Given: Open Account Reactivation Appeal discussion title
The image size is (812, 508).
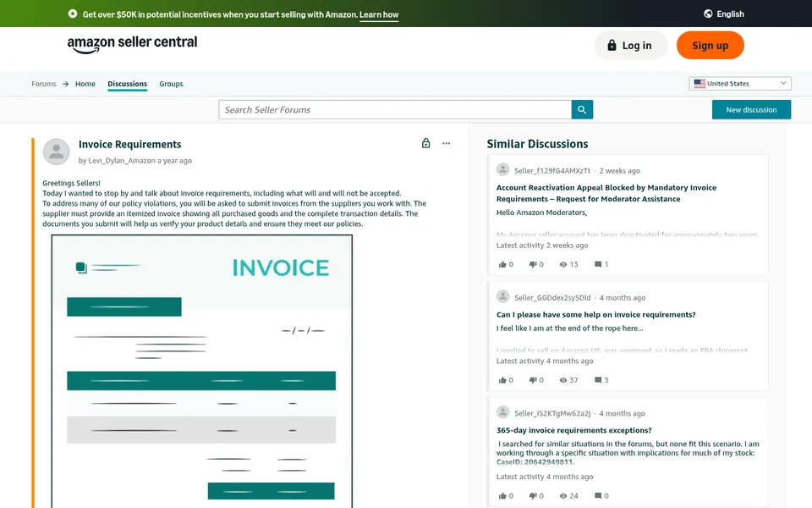Looking at the screenshot, I should pyautogui.click(x=606, y=193).
